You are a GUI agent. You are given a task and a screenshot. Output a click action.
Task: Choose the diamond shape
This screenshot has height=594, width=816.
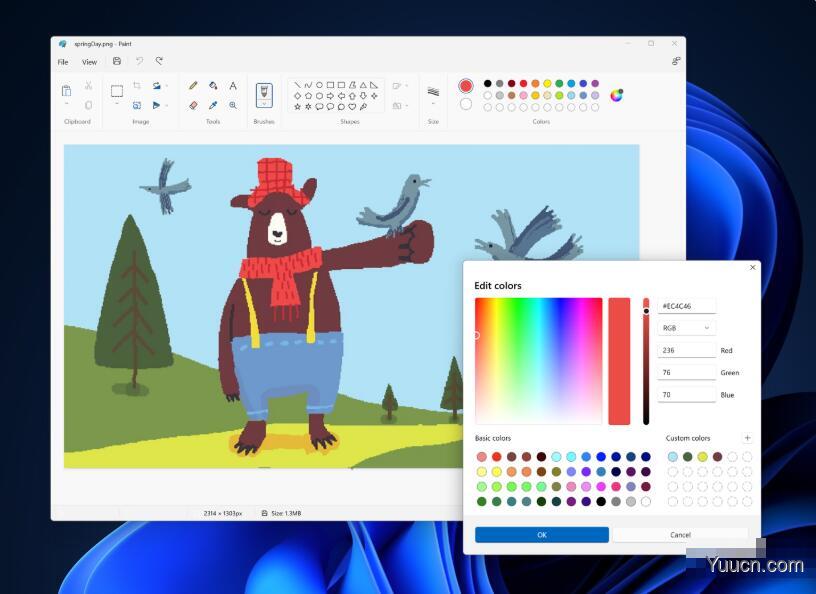tap(297, 96)
